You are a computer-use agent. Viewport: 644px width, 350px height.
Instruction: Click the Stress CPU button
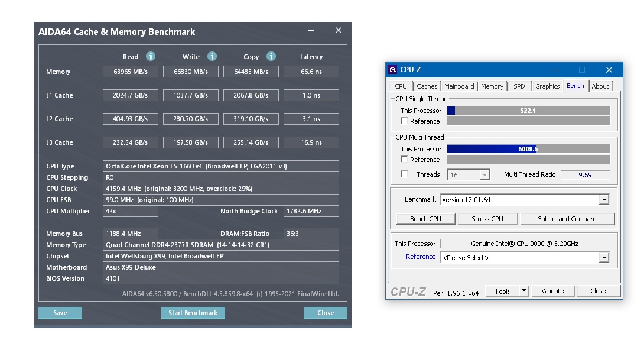click(487, 219)
